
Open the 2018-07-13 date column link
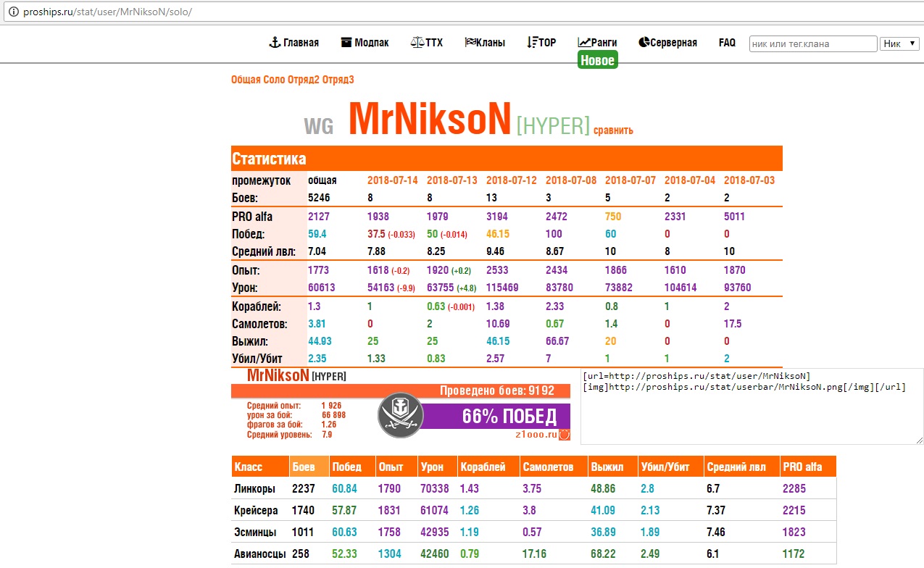click(452, 180)
